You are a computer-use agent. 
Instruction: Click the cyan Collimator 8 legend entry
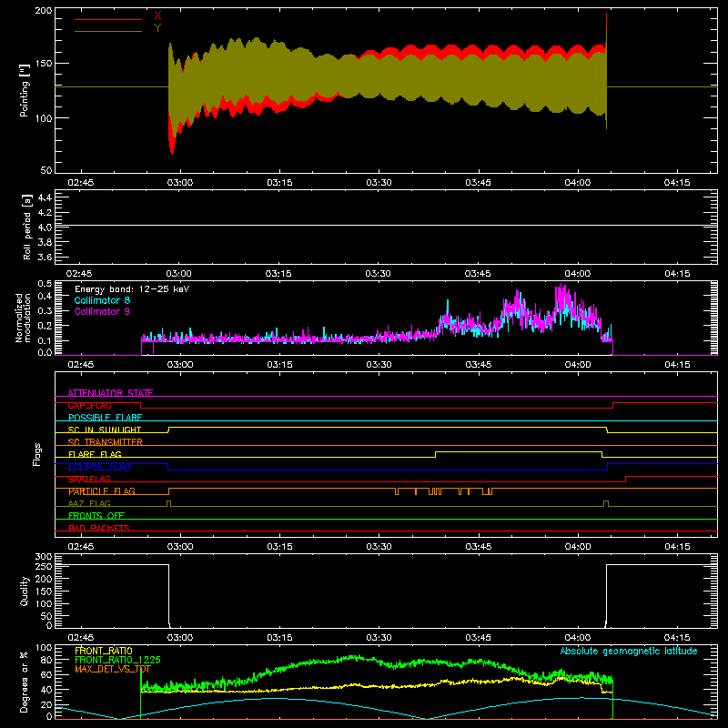102,300
